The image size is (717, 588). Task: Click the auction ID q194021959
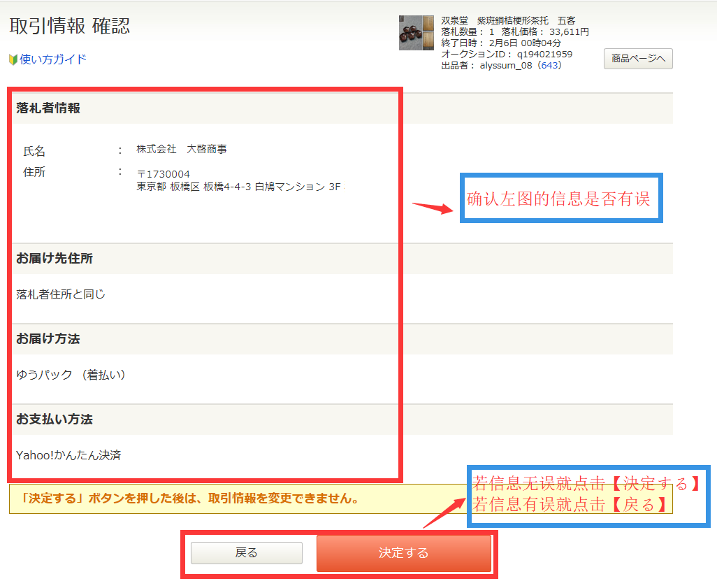(x=544, y=54)
